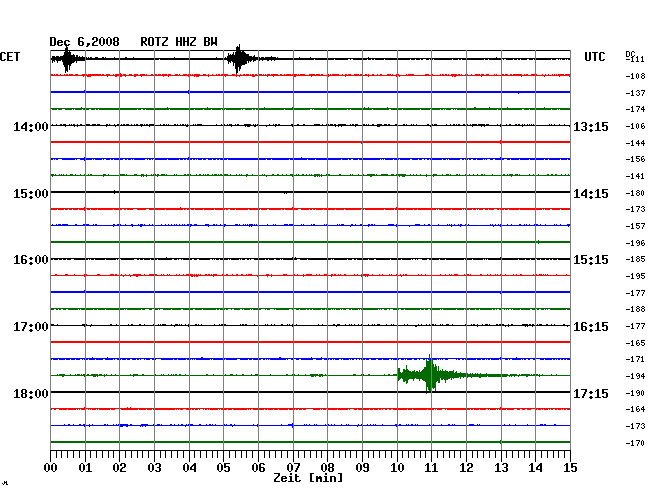The image size is (650, 494).
Task: Select the "15:00" CET time label
Action: coord(31,194)
